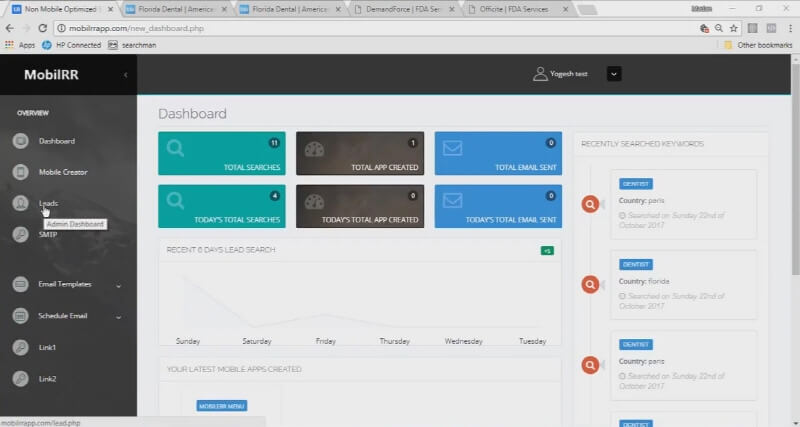Click the MOBILERR MENU button
This screenshot has width=800, height=427.
pos(222,406)
